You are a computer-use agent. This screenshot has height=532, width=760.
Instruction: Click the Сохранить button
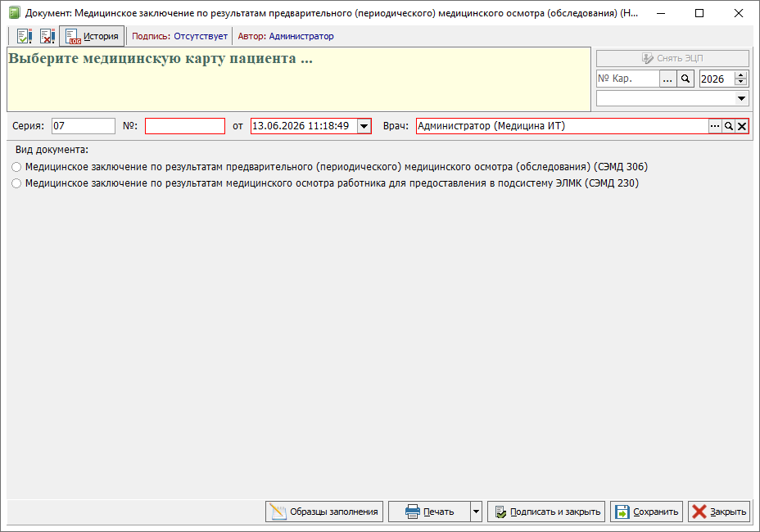click(x=647, y=512)
